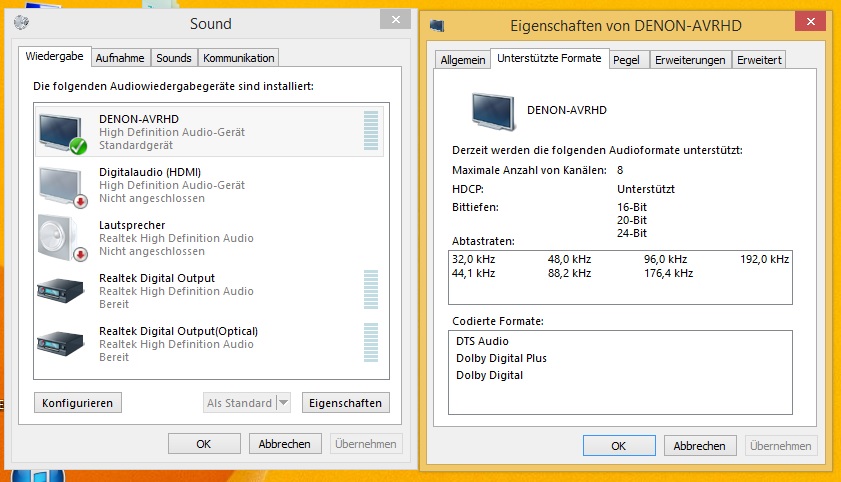
Task: Click the monitor icon in Eigenschaften title bar
Action: pos(437,25)
